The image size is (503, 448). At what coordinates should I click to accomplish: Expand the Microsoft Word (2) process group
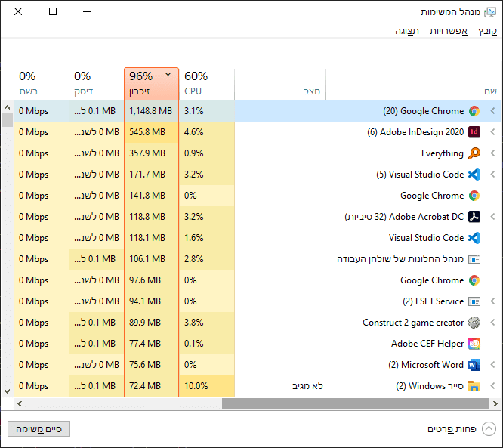click(493, 365)
